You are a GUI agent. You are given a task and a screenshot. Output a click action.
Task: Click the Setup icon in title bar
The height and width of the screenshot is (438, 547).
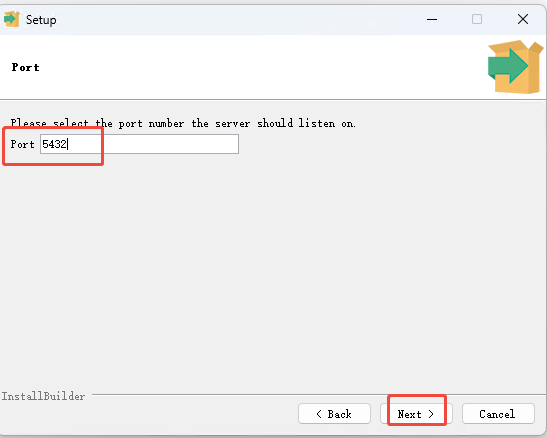pos(11,19)
